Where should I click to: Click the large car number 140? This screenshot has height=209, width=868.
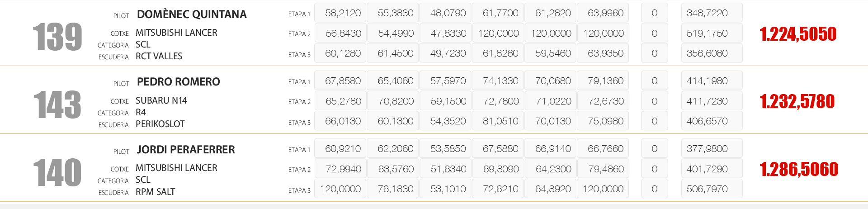57,172
